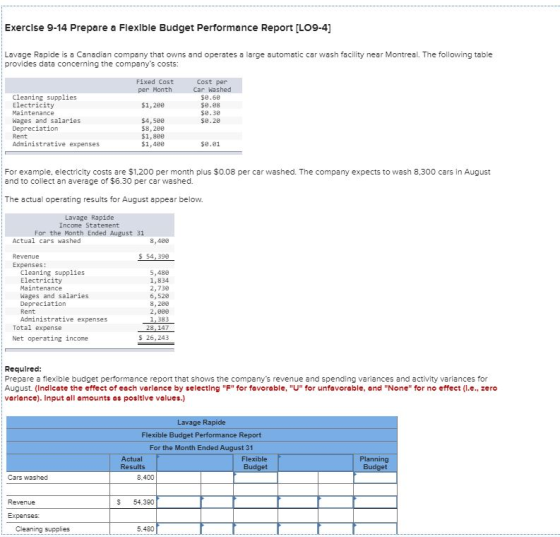Click the Actual Results revenue value 54,390
The width and height of the screenshot is (560, 537).
click(144, 502)
